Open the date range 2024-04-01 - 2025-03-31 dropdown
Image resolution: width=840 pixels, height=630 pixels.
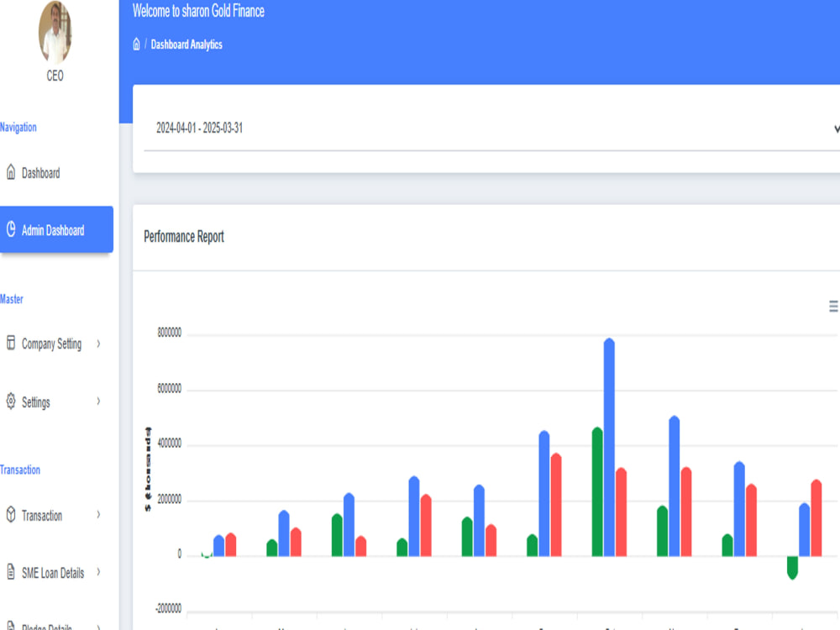[x=491, y=128]
